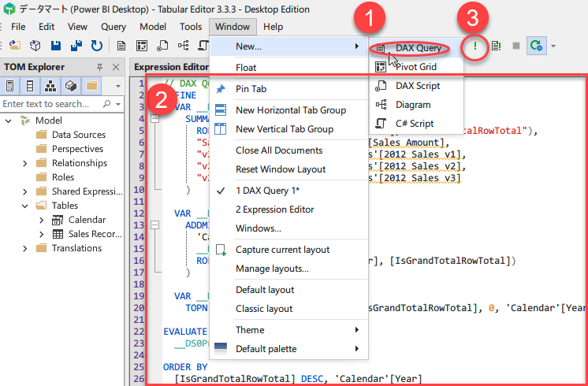The height and width of the screenshot is (386, 588).
Task: Click the C# Script submenu icon
Action: point(381,124)
